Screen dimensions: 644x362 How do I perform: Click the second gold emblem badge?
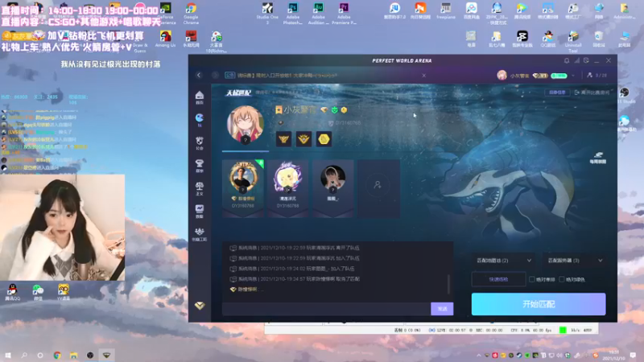pyautogui.click(x=303, y=139)
